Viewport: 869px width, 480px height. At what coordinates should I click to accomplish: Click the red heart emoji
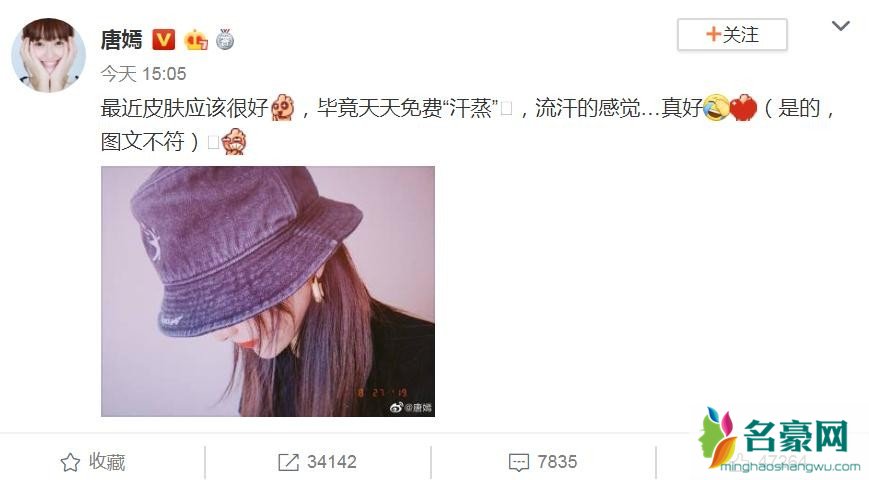pos(743,108)
